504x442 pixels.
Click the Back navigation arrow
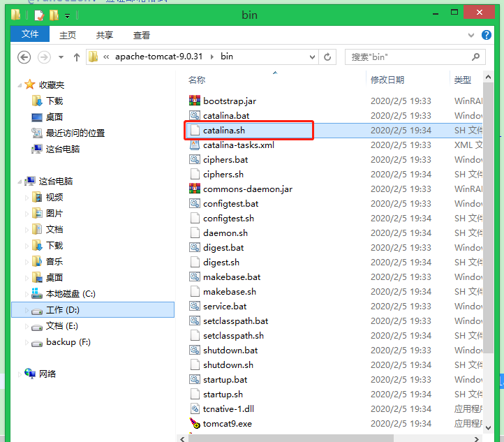(24, 57)
